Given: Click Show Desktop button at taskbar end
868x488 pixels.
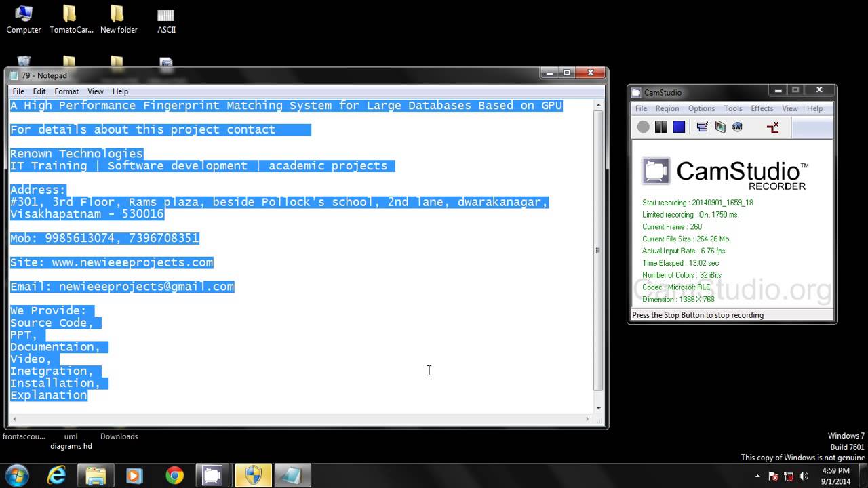Looking at the screenshot, I should (863, 476).
